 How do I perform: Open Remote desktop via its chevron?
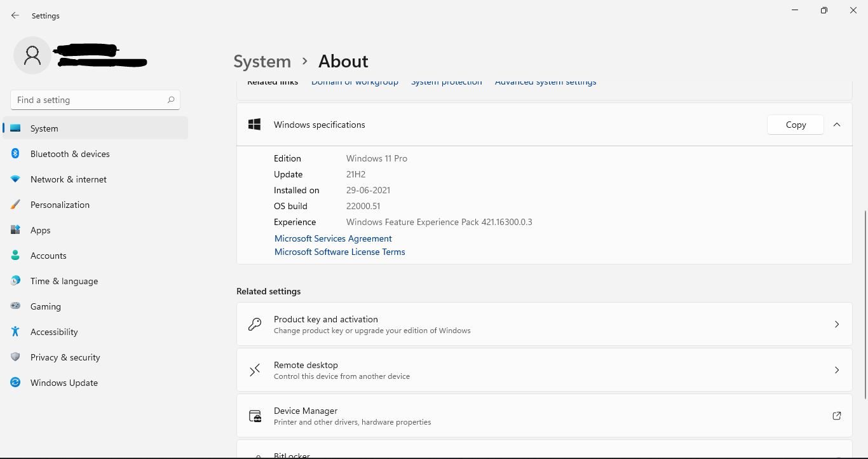(837, 370)
